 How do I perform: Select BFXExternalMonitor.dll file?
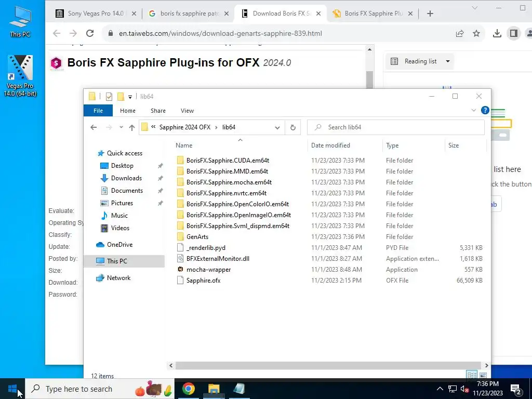coord(218,259)
